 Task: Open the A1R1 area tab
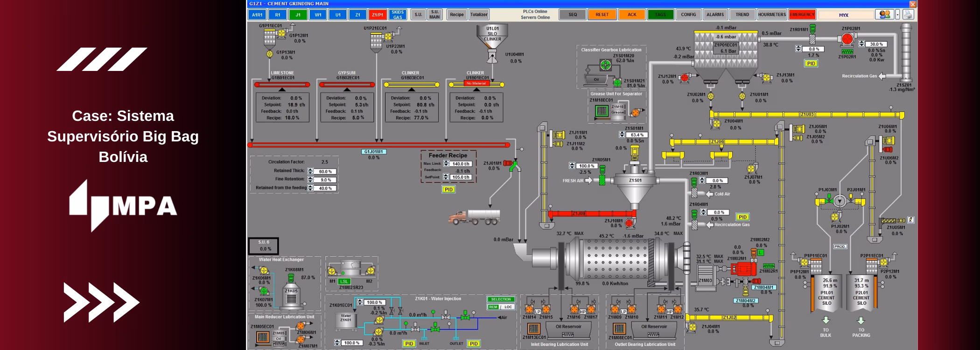[x=258, y=15]
